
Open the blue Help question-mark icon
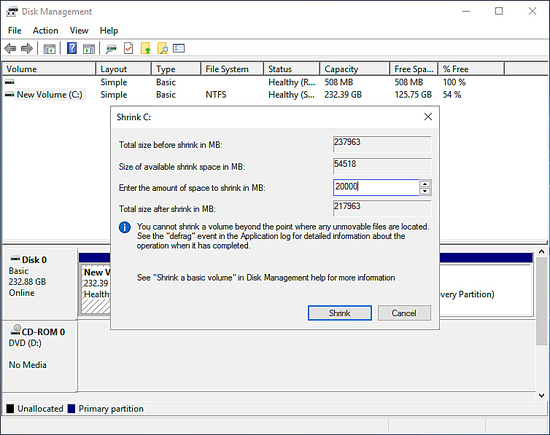tap(72, 48)
